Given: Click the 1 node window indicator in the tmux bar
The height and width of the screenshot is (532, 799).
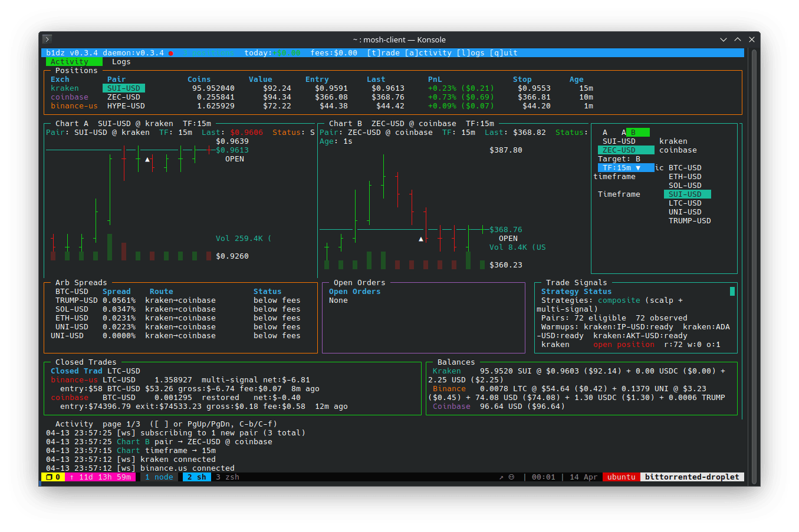Looking at the screenshot, I should pos(159,477).
